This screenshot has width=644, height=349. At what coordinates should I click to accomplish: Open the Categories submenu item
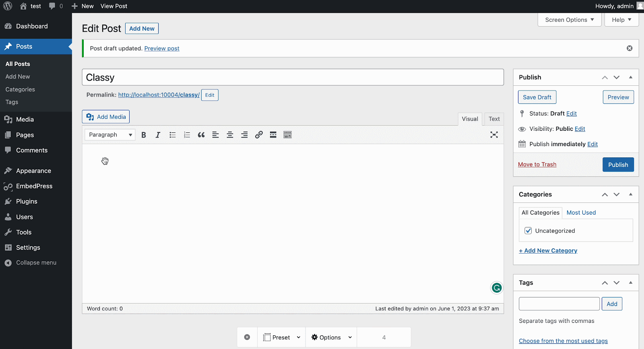coord(20,89)
